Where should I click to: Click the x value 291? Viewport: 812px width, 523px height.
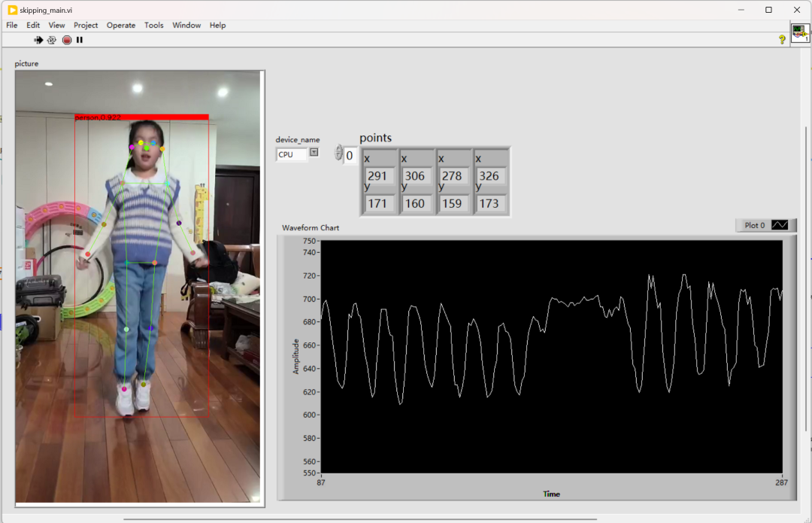click(x=380, y=176)
